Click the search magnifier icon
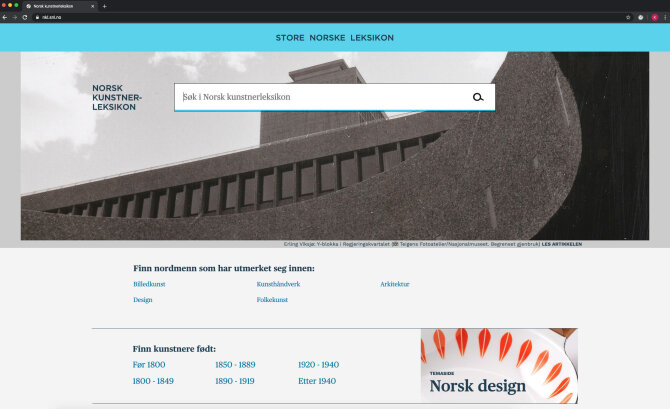 pos(478,97)
